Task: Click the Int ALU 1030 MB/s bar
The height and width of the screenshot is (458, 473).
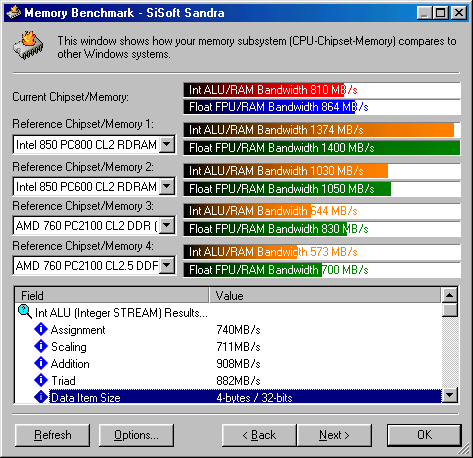Action: tap(322, 171)
